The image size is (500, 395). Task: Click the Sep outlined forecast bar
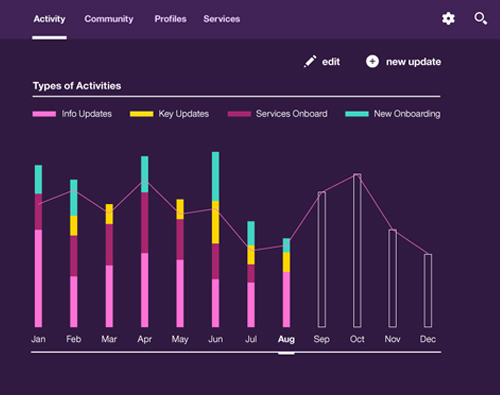tap(322, 259)
